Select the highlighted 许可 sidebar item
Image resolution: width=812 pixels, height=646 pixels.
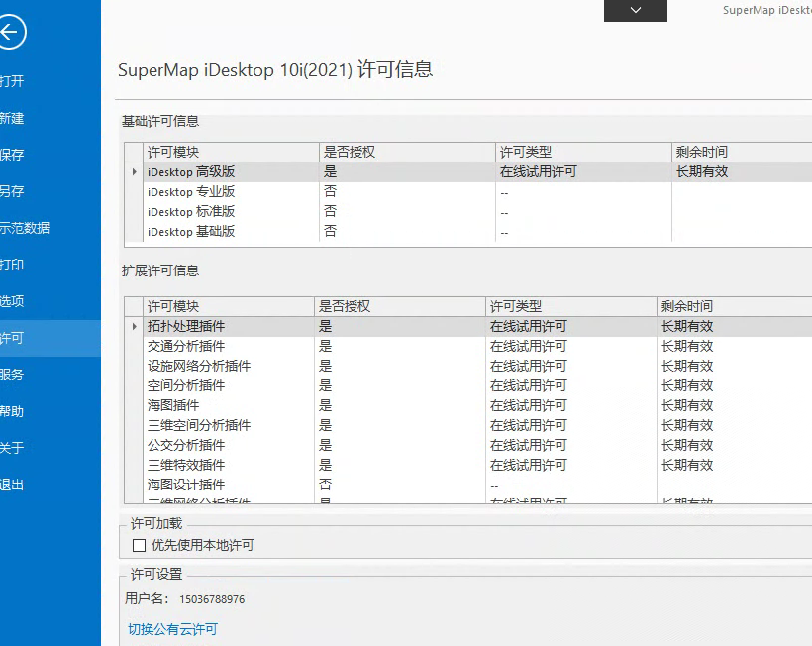click(51, 338)
